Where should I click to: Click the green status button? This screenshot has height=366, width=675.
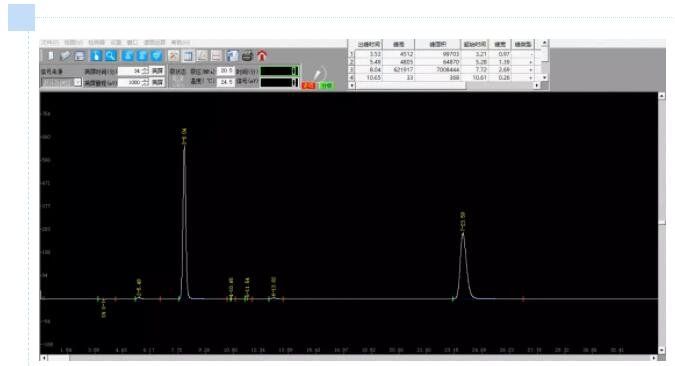coord(326,85)
